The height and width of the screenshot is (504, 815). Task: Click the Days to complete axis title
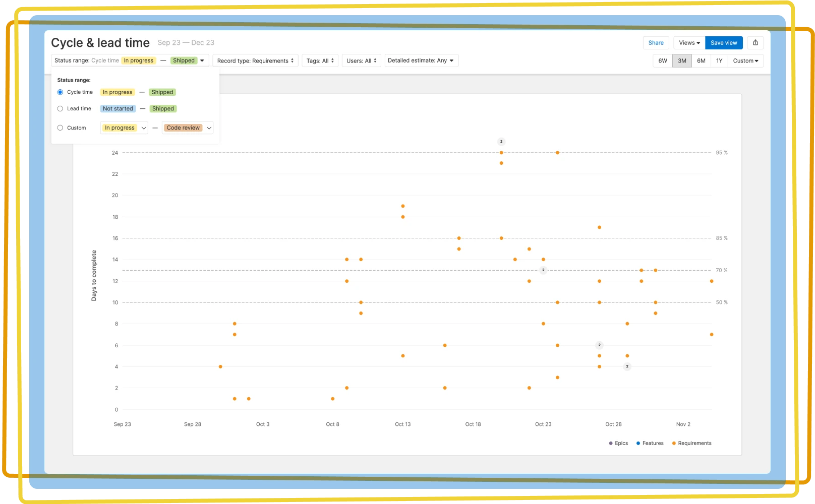click(94, 276)
